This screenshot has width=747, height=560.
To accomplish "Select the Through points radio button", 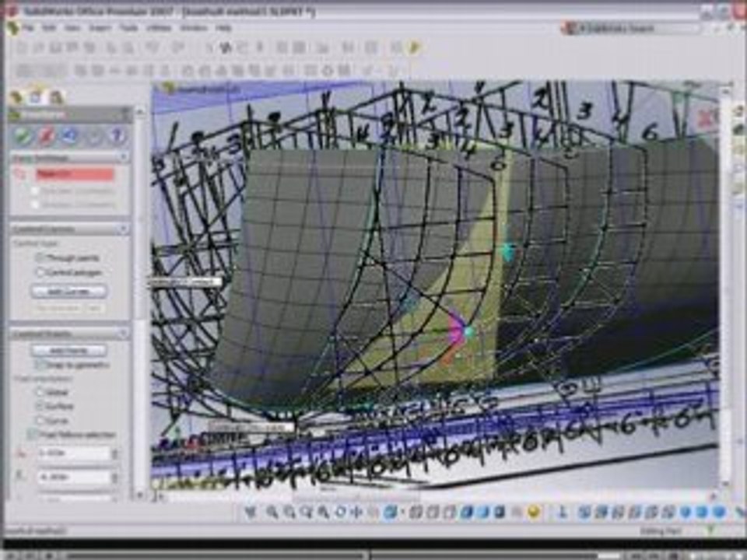I will (40, 257).
